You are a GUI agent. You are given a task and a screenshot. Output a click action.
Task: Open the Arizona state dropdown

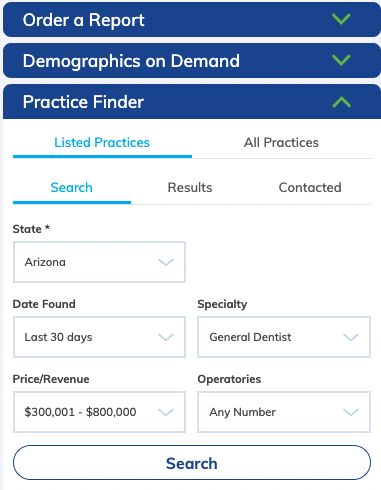click(99, 262)
